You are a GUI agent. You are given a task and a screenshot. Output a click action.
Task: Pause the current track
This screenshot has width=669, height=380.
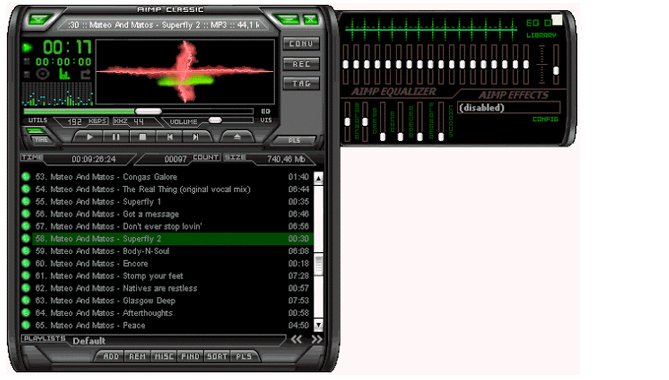(x=116, y=137)
